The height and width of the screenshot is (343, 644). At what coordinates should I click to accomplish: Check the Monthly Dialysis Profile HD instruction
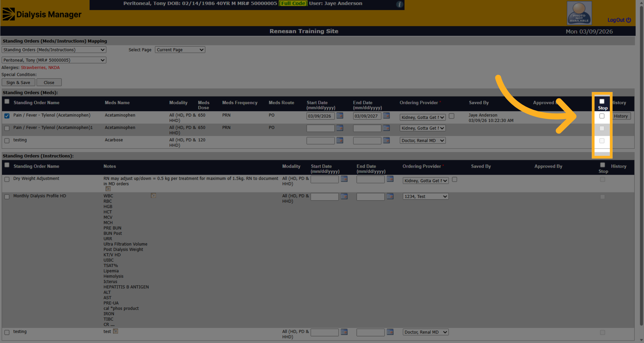(7, 197)
